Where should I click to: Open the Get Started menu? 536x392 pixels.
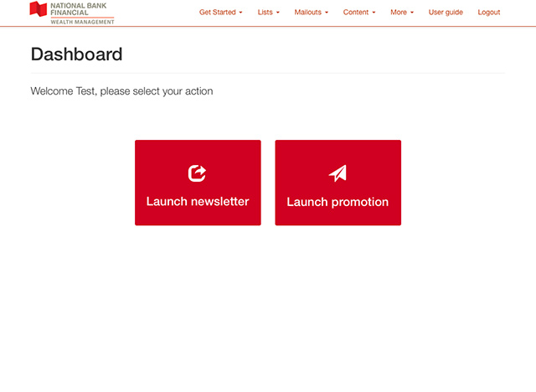[x=218, y=13]
